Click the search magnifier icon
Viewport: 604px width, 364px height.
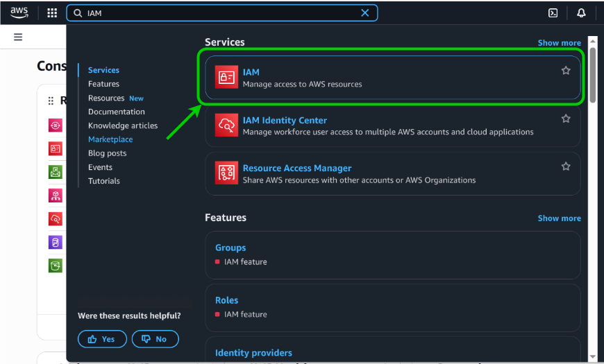tap(78, 13)
